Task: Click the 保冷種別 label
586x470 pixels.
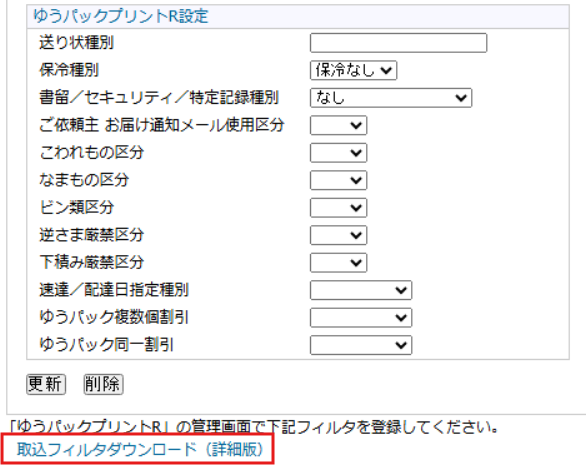Action: (x=69, y=70)
